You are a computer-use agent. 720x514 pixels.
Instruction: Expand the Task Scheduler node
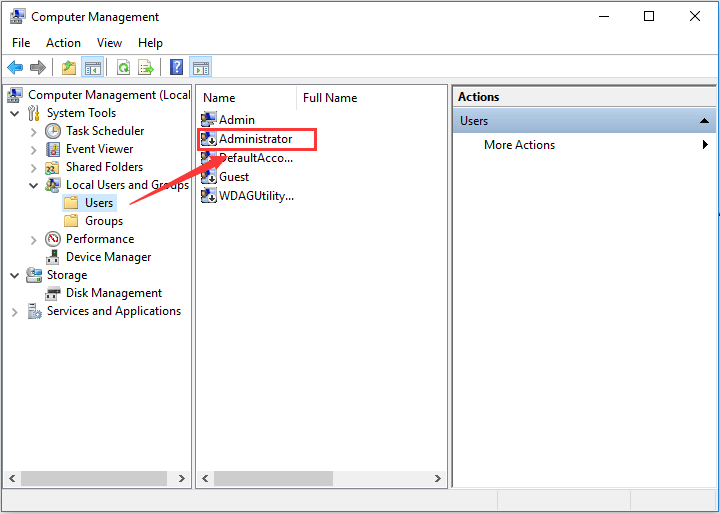(34, 131)
